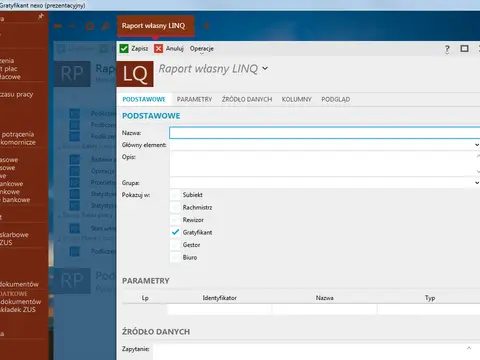Switch to the PODGLĄD tab

[336, 99]
